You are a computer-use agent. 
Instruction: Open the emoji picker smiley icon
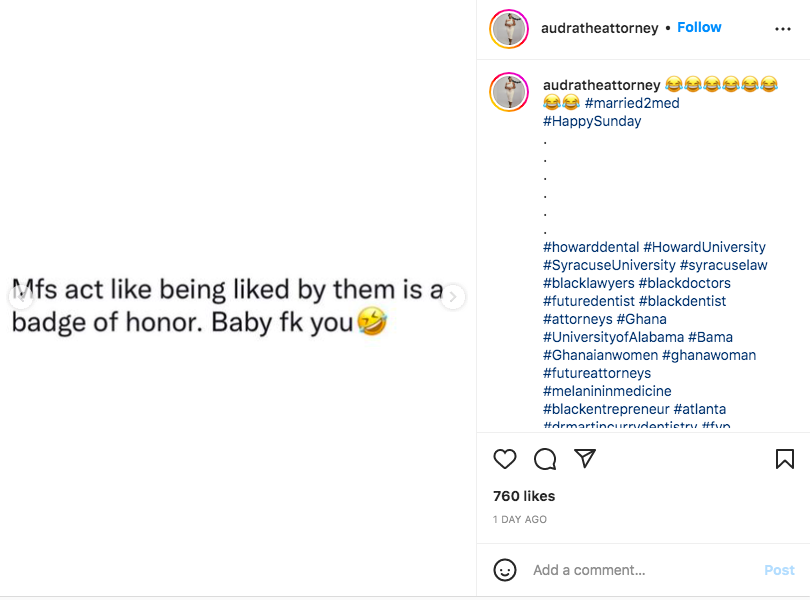(x=505, y=570)
